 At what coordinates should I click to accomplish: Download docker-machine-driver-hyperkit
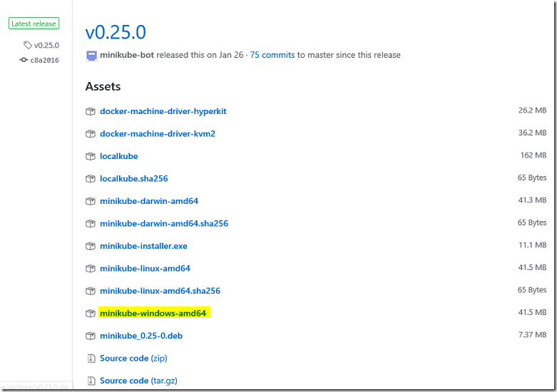click(x=163, y=111)
